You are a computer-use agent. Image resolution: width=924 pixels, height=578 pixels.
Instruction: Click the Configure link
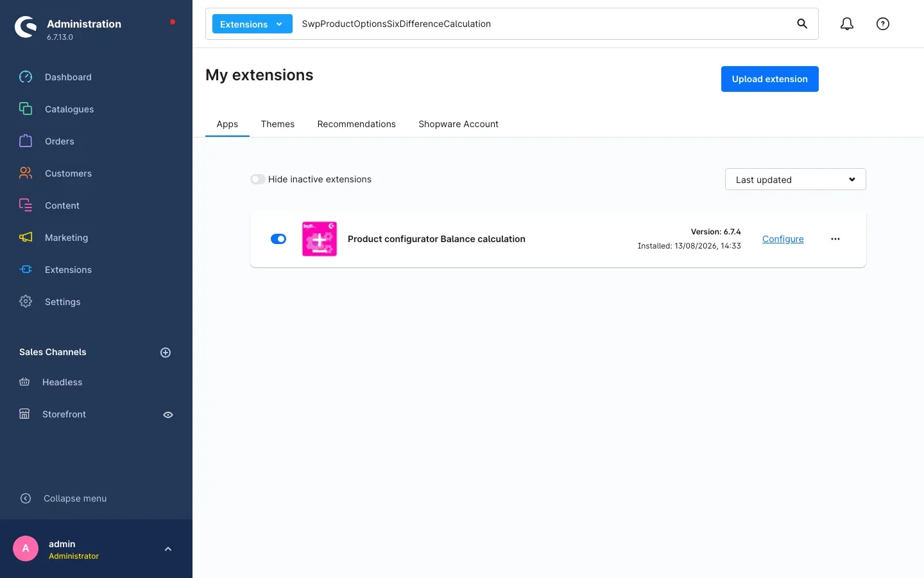pos(783,239)
